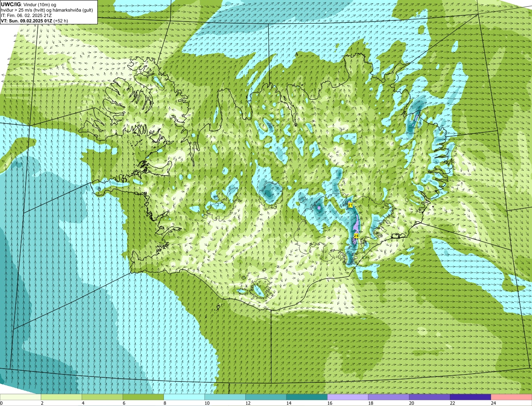532x406 pixels.
Task: Select the 8–10 m/s light cyan legend swatch
Action: pyautogui.click(x=184, y=397)
